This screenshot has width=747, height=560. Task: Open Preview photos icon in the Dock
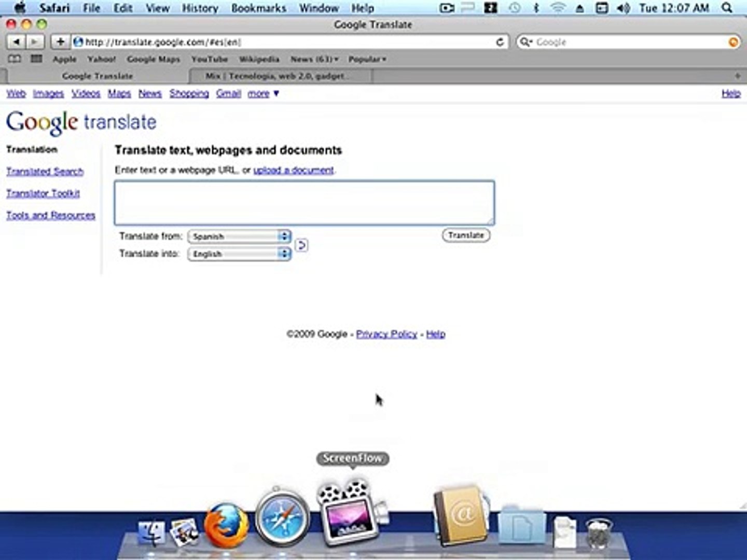[185, 533]
